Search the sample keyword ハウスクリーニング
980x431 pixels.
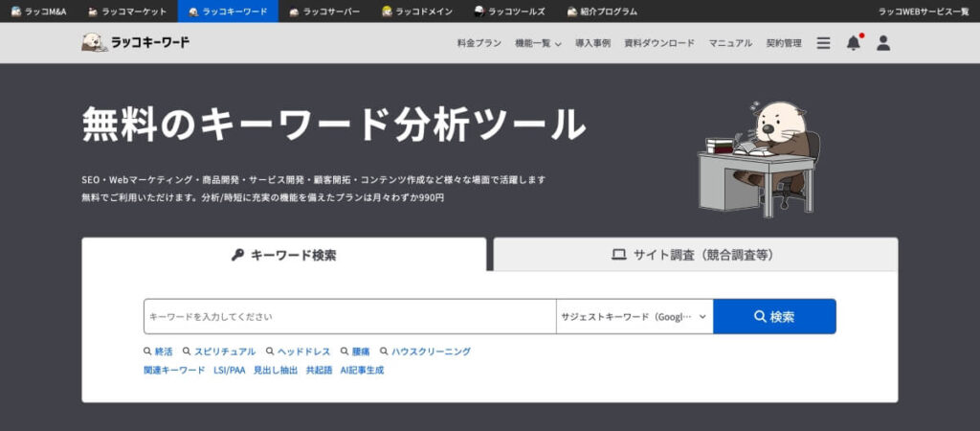(x=432, y=352)
